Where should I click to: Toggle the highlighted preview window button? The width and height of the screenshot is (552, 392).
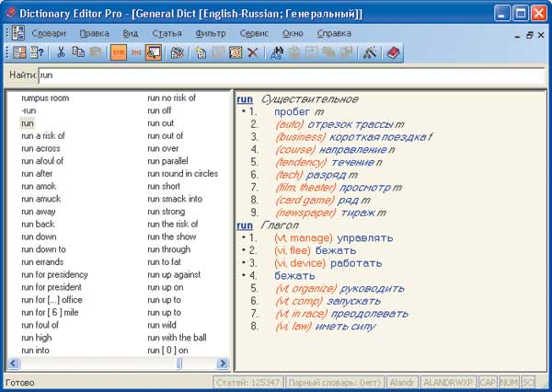pos(154,52)
